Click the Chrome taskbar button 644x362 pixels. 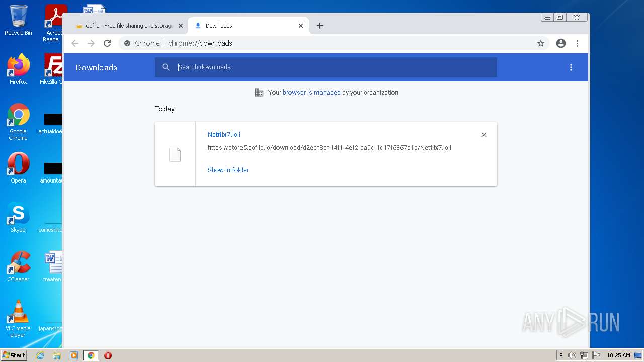(x=91, y=355)
